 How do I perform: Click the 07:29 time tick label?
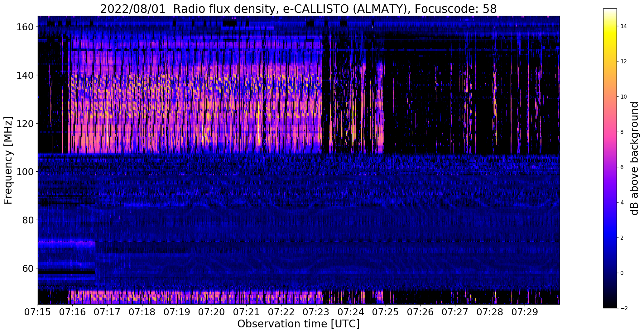click(525, 312)
